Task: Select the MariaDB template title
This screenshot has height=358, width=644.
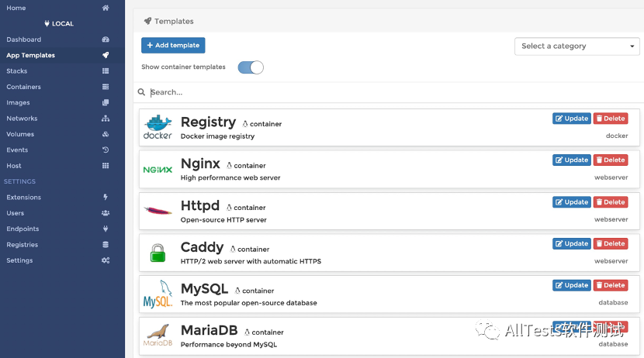Action: [x=209, y=330]
